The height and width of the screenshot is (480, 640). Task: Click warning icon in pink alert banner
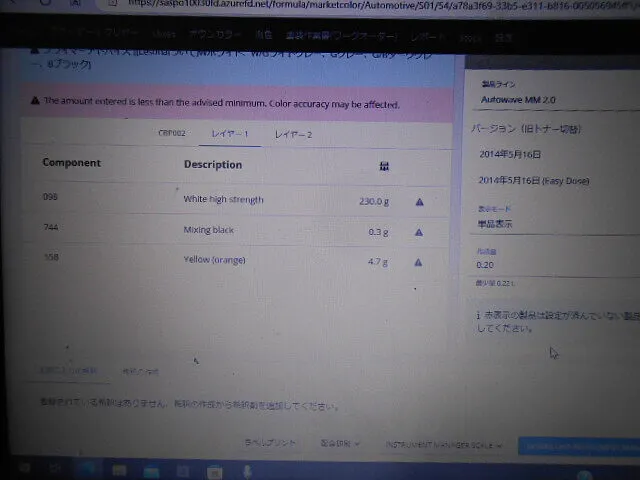[x=36, y=102]
